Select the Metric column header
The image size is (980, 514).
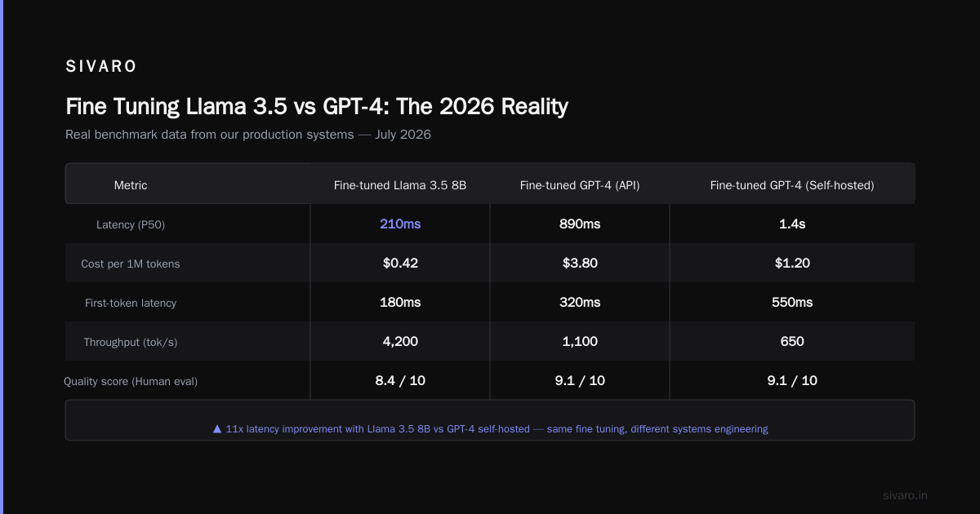(131, 185)
